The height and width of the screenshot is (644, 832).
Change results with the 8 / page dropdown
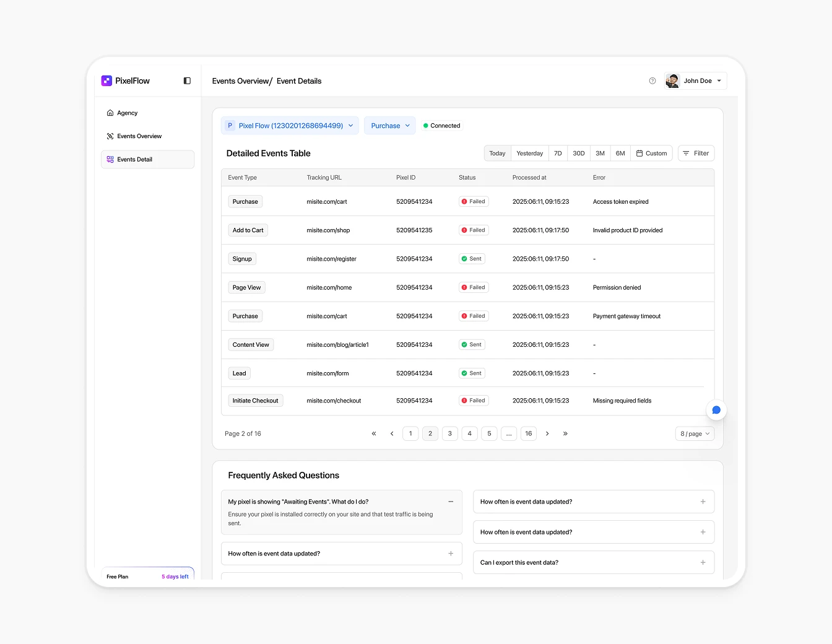pos(694,433)
